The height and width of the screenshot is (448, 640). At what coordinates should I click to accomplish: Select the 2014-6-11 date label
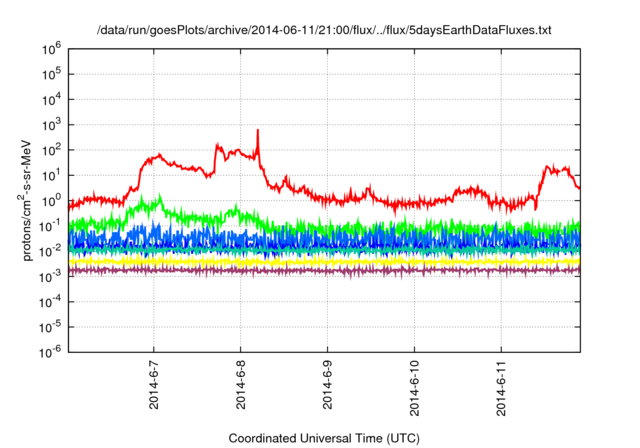point(501,388)
